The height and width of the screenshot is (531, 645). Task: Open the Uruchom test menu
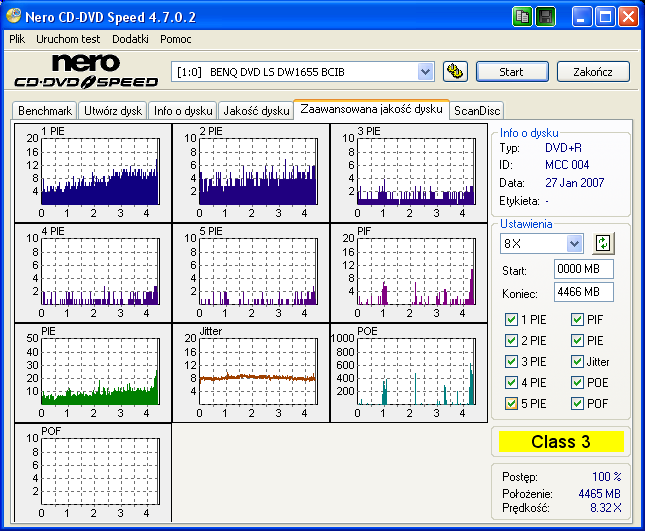(x=68, y=39)
